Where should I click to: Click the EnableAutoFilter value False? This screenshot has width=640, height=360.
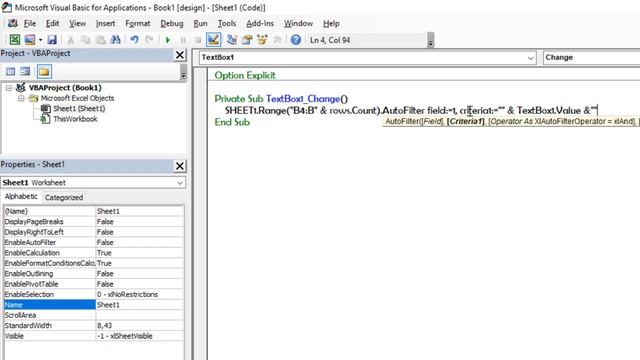point(139,242)
